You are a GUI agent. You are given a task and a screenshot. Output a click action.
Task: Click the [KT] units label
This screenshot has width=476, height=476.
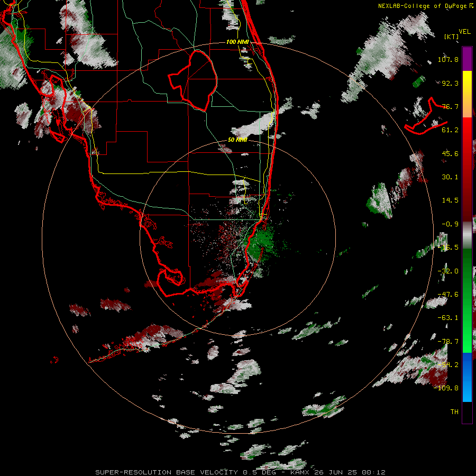click(451, 36)
